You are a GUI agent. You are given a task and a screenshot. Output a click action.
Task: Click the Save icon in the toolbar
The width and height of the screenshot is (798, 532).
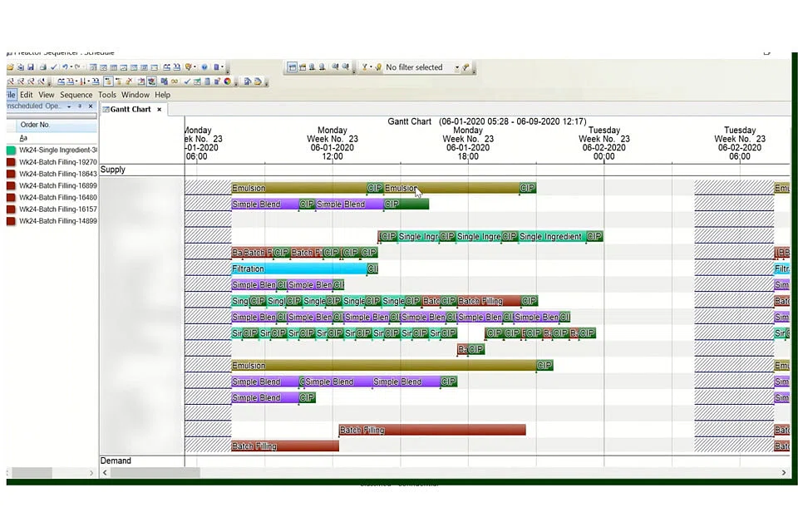31,67
